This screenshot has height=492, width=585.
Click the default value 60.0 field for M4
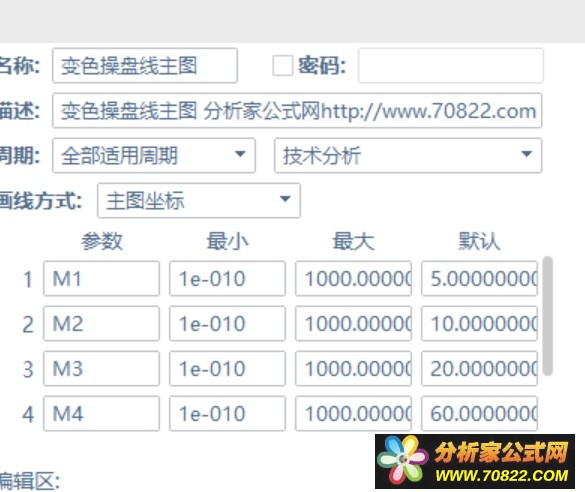click(479, 414)
